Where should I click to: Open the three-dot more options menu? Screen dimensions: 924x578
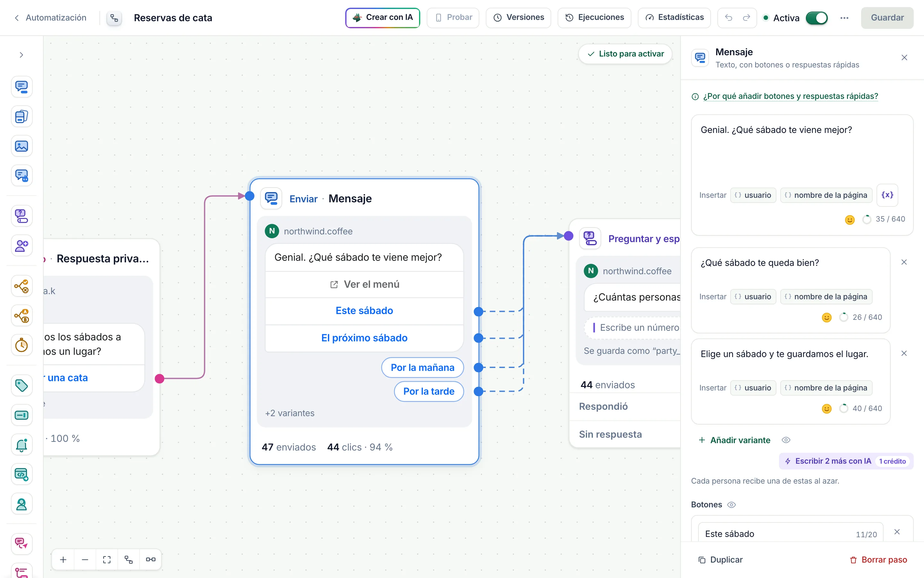pyautogui.click(x=844, y=18)
